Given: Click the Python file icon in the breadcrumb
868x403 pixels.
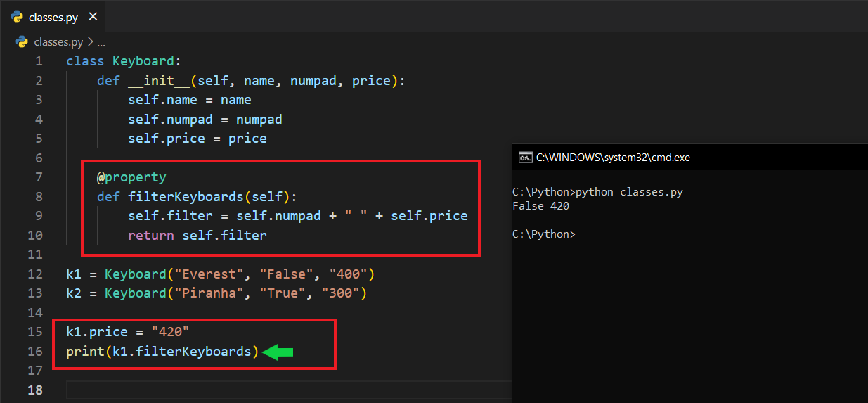Looking at the screenshot, I should coord(22,41).
